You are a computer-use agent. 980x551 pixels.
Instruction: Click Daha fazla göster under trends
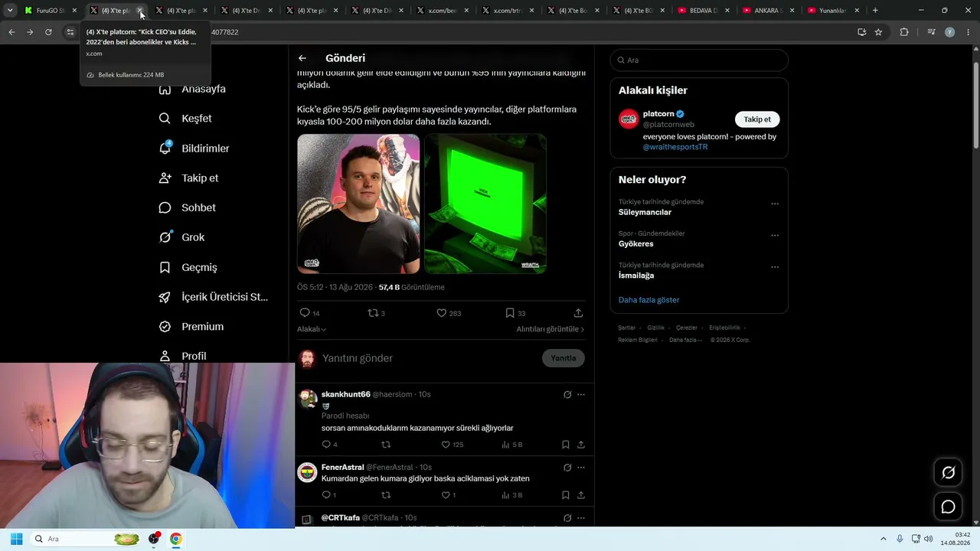pyautogui.click(x=648, y=300)
